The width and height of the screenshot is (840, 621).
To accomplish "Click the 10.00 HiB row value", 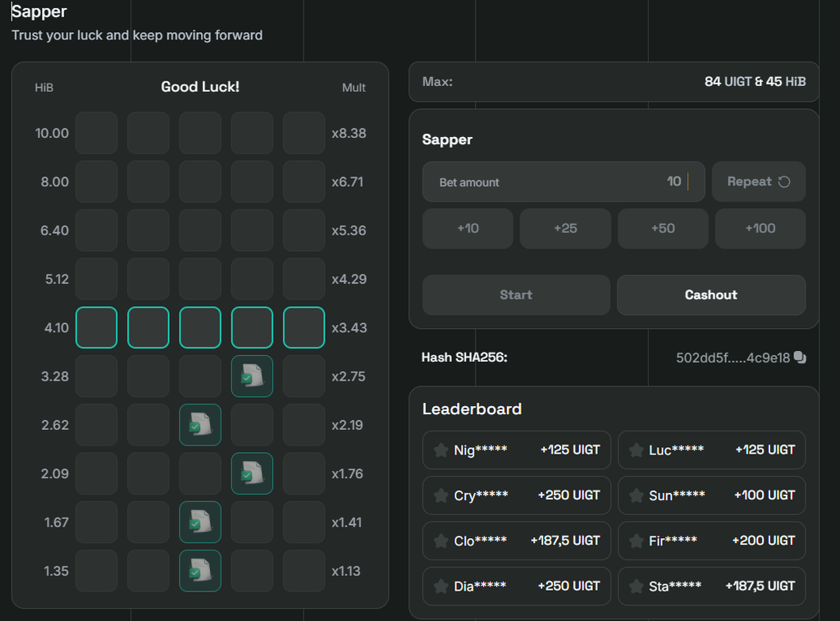I will [52, 134].
